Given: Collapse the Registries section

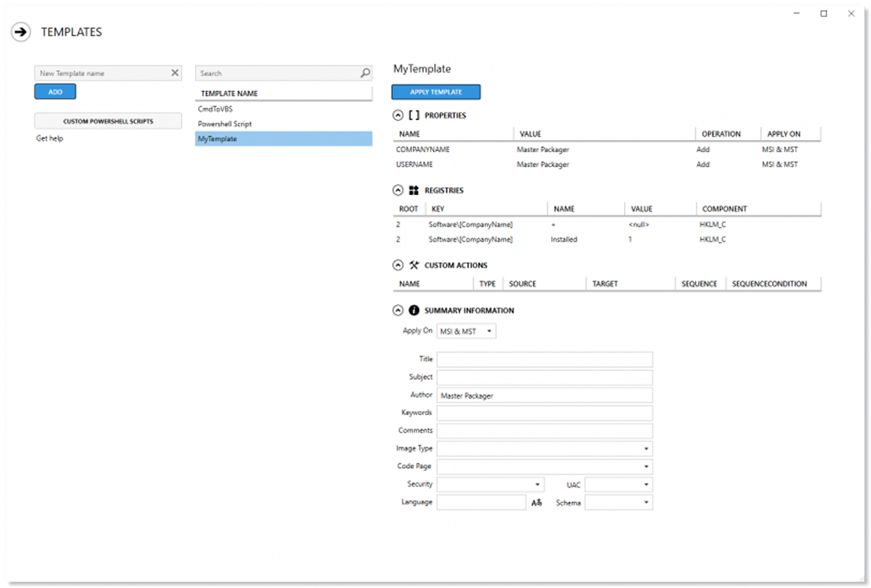Looking at the screenshot, I should click(398, 190).
